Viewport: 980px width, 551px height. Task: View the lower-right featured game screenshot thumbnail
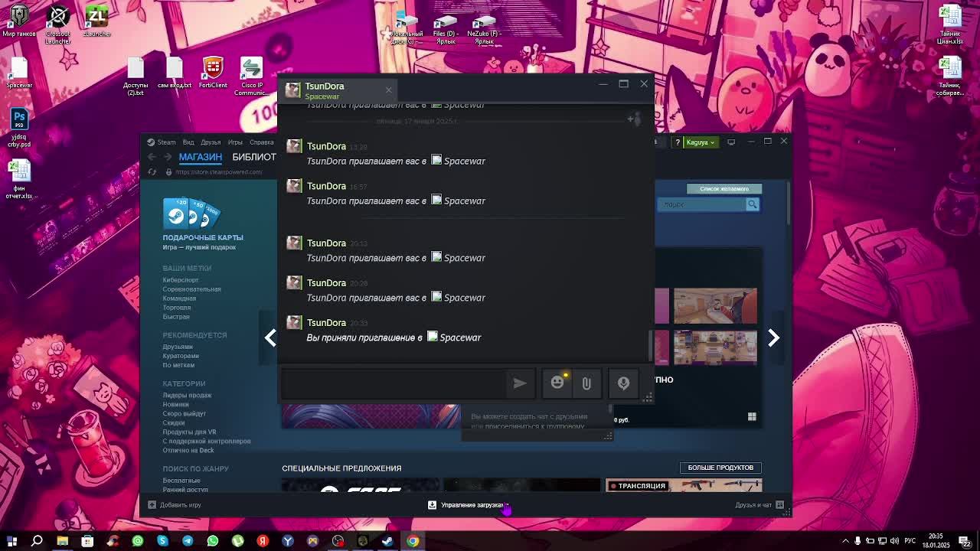(715, 347)
